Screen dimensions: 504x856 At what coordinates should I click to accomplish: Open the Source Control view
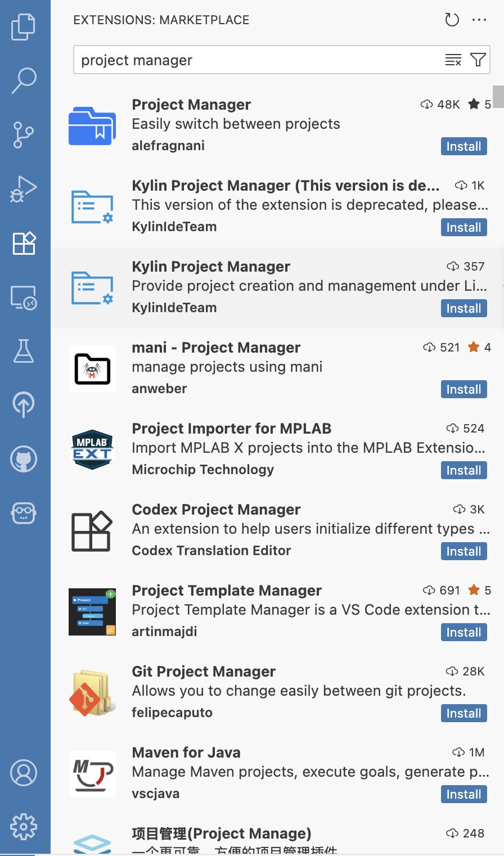[x=23, y=135]
